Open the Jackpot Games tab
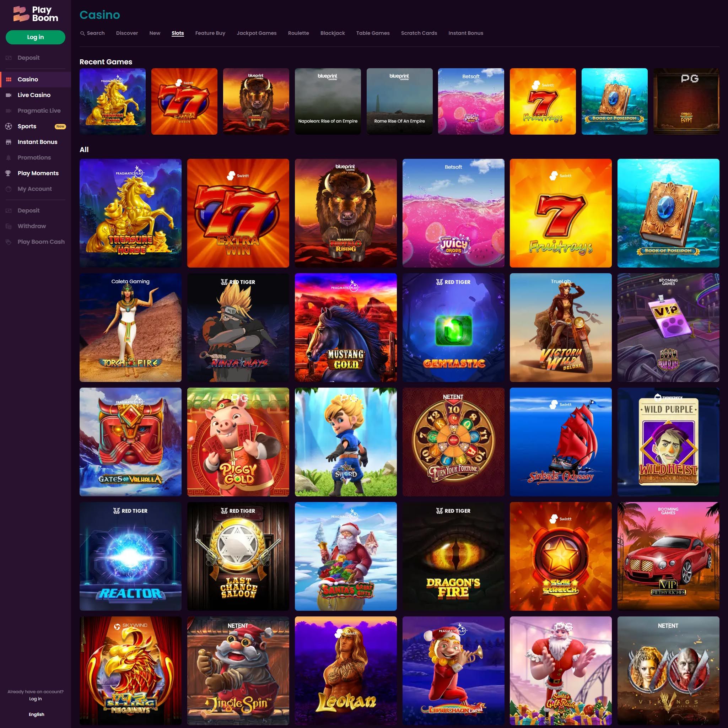This screenshot has height=728, width=728. coord(256,33)
